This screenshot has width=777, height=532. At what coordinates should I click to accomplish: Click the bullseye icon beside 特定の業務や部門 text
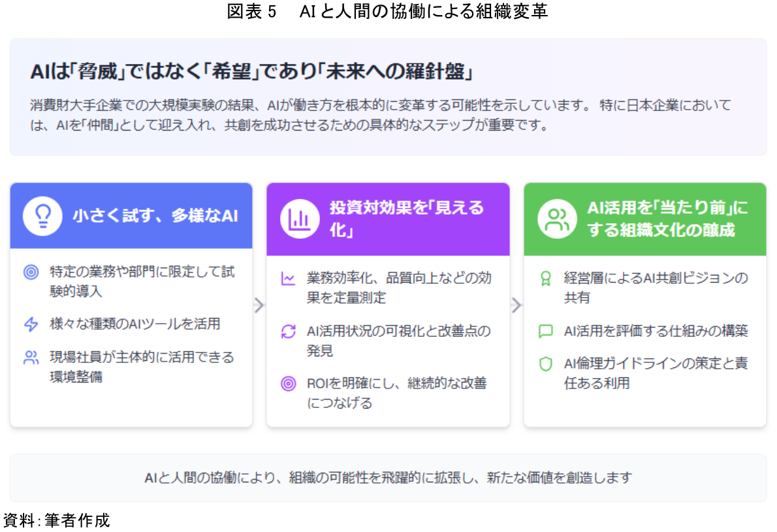[x=29, y=271]
